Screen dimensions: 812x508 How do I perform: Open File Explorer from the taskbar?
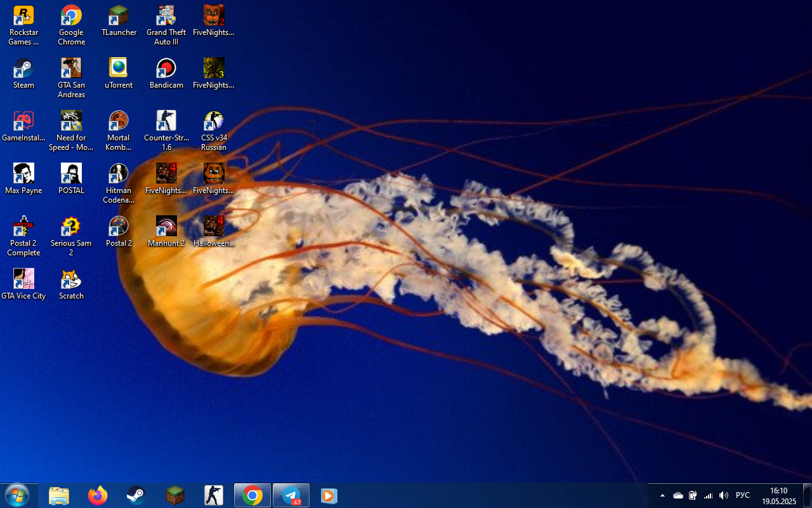59,495
